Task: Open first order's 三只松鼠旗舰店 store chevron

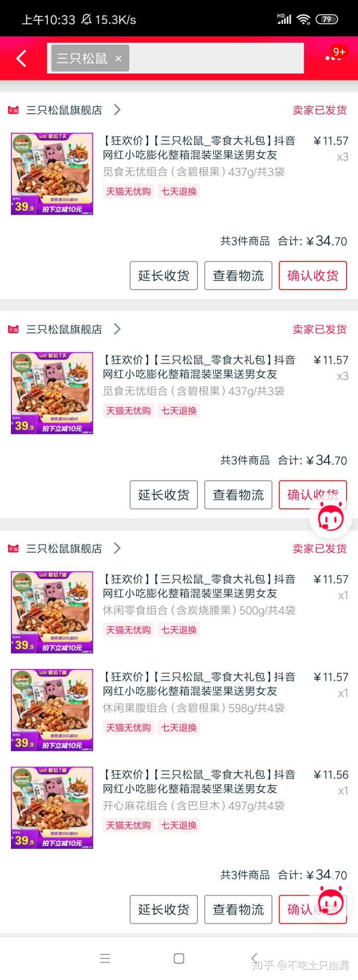Action: 117,109
